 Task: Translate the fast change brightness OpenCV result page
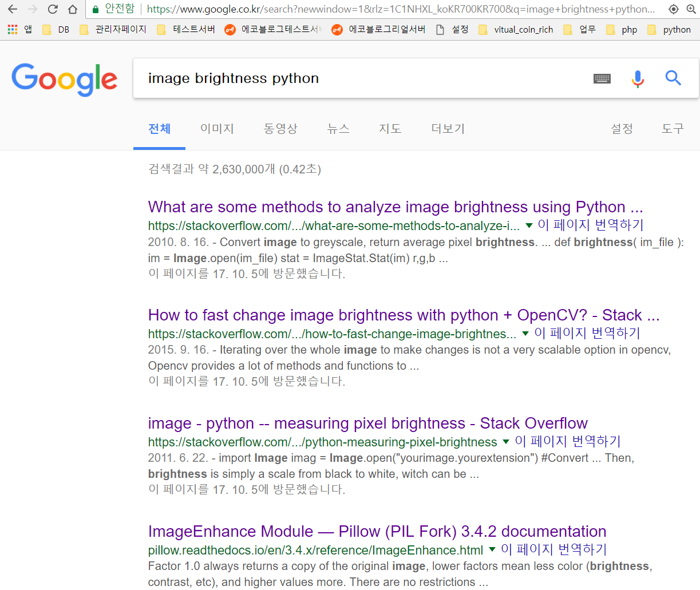(x=587, y=333)
